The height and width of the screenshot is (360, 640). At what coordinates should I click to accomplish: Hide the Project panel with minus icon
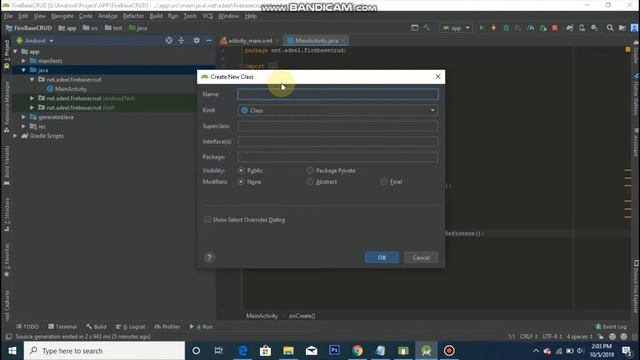coord(209,40)
